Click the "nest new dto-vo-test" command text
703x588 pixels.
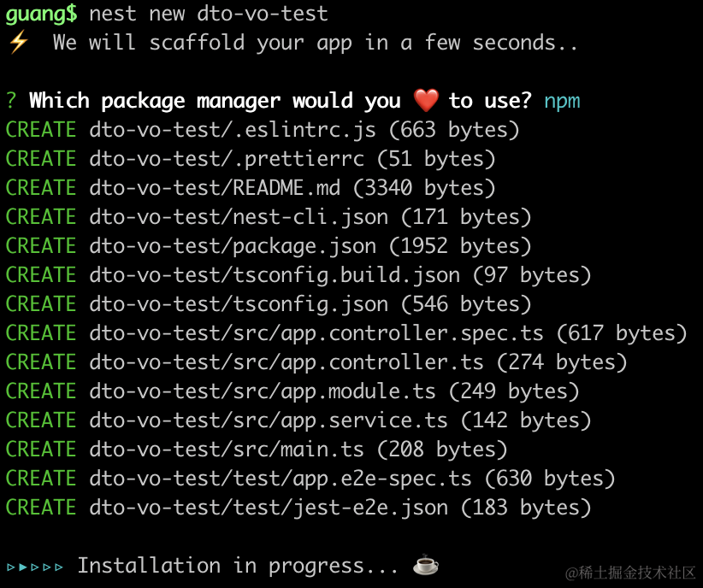pyautogui.click(x=208, y=13)
